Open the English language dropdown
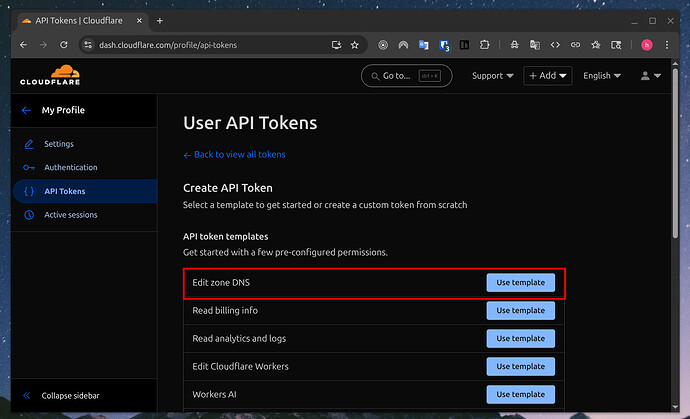690x419 pixels. [602, 76]
